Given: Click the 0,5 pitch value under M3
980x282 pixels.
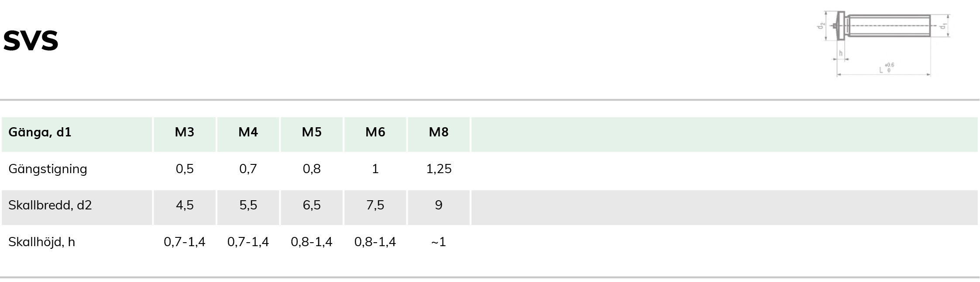Looking at the screenshot, I should coord(185,169).
